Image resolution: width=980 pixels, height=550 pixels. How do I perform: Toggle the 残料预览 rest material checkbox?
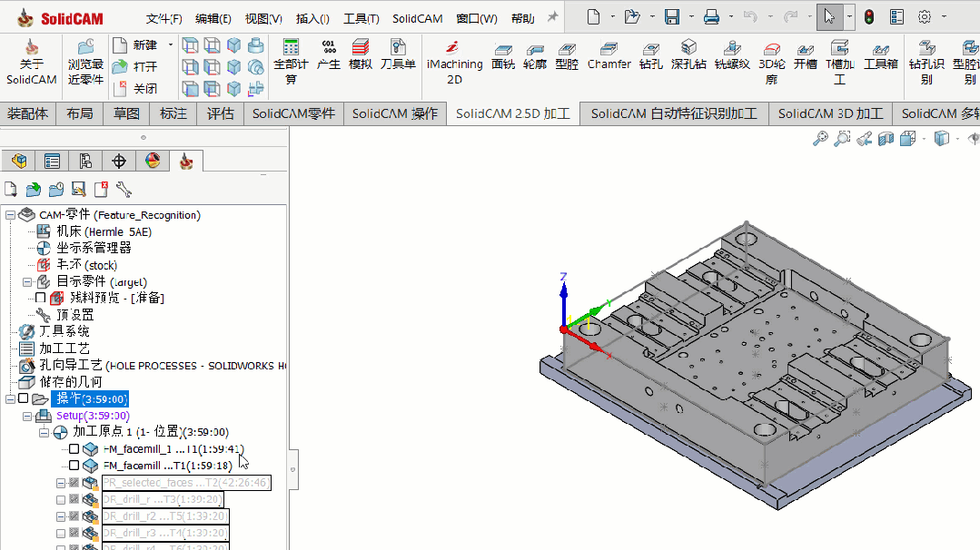pos(41,298)
